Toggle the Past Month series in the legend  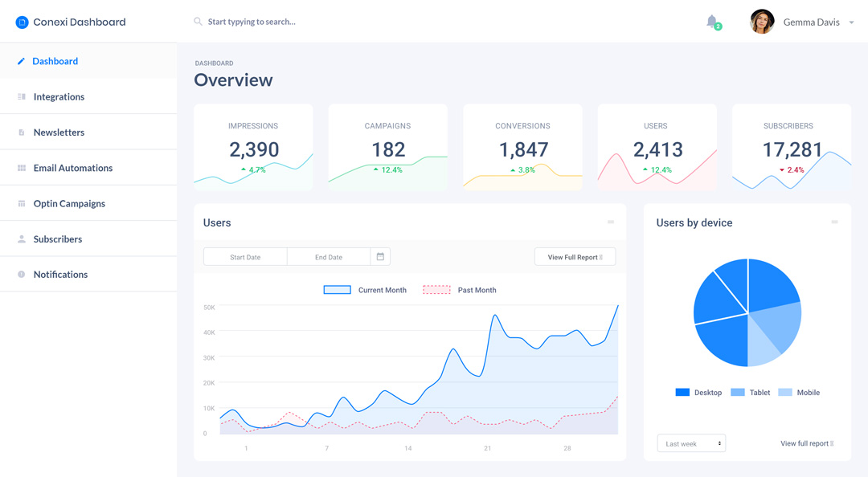458,290
